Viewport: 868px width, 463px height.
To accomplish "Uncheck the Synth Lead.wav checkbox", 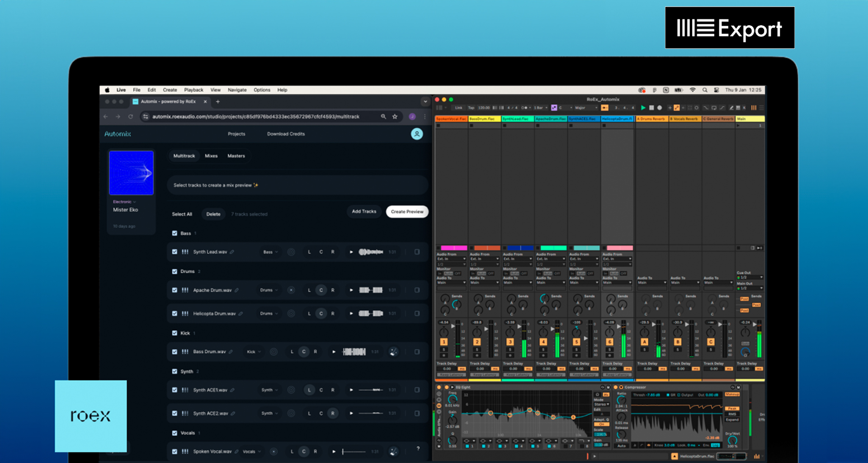I will (x=175, y=252).
